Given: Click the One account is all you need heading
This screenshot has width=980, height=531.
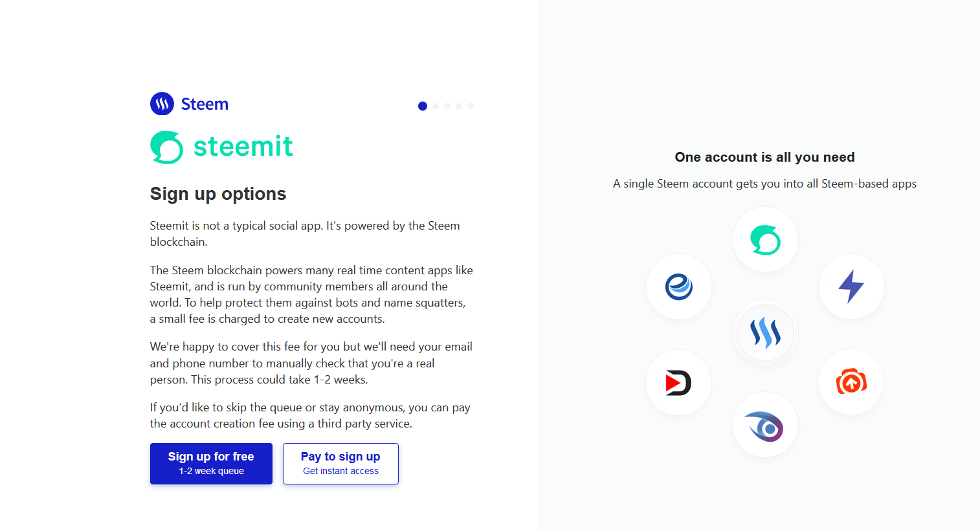Looking at the screenshot, I should pyautogui.click(x=764, y=157).
